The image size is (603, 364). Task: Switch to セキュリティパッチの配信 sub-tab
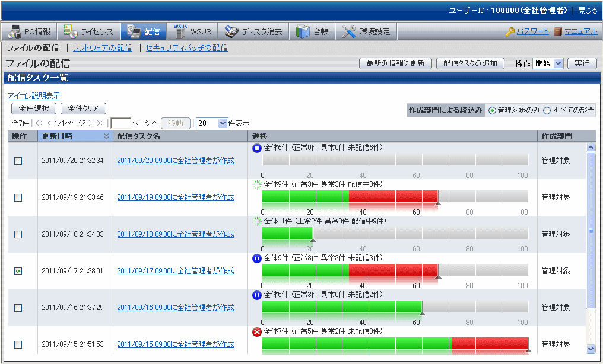coord(186,48)
